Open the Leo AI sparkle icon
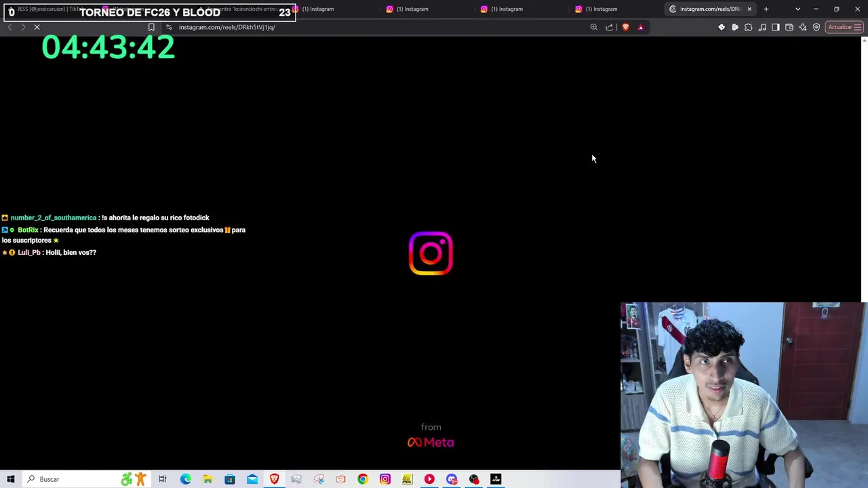Image resolution: width=868 pixels, height=488 pixels. coord(803,27)
